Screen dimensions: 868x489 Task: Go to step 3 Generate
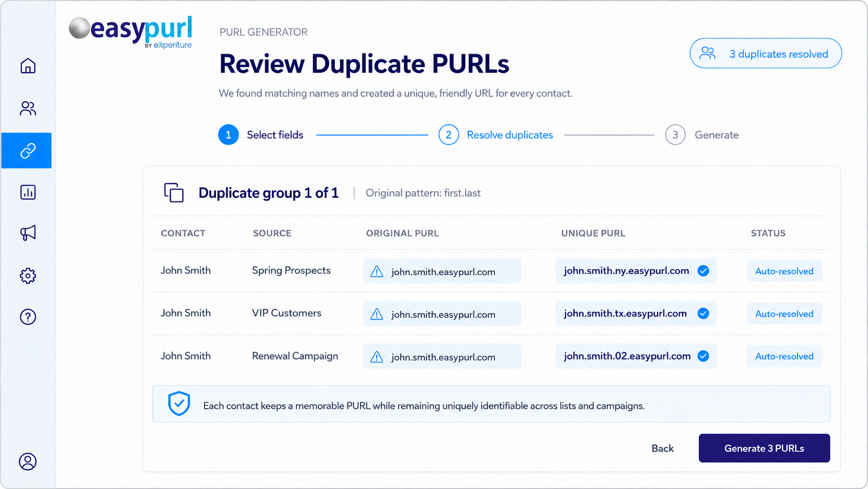click(702, 135)
